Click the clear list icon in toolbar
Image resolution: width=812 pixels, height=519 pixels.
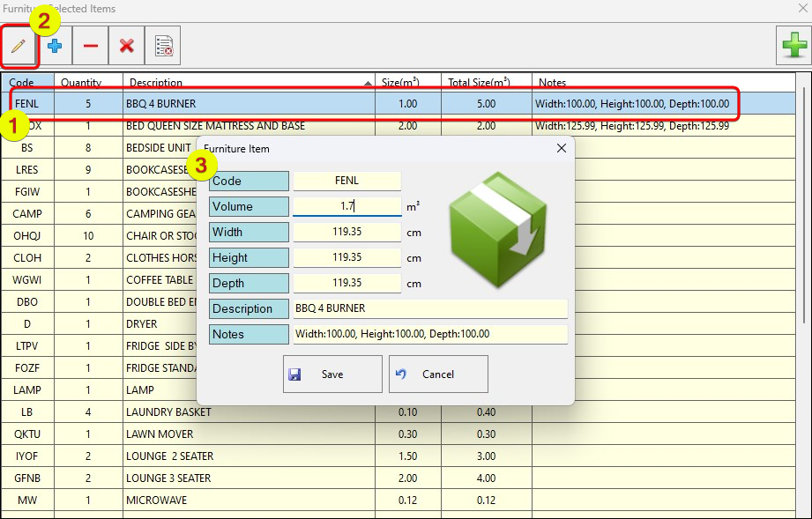point(163,46)
